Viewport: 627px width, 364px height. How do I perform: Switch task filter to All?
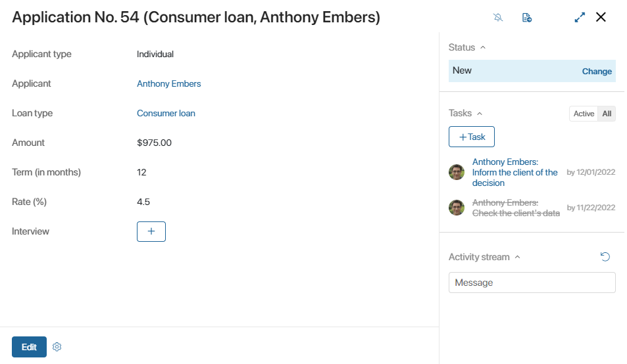click(607, 114)
